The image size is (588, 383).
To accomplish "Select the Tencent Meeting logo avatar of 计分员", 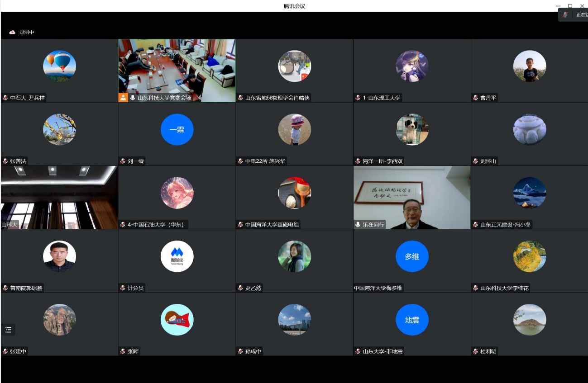I will pos(177,256).
